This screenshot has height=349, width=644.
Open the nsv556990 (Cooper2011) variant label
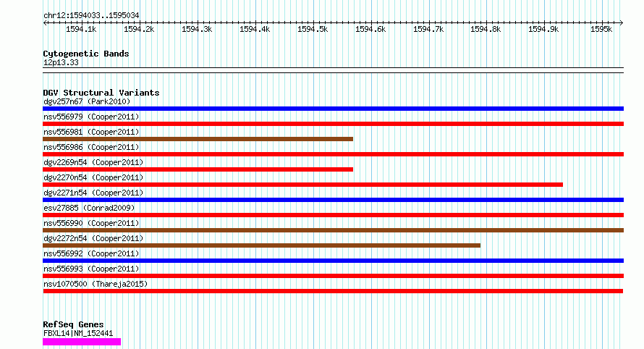[91, 223]
